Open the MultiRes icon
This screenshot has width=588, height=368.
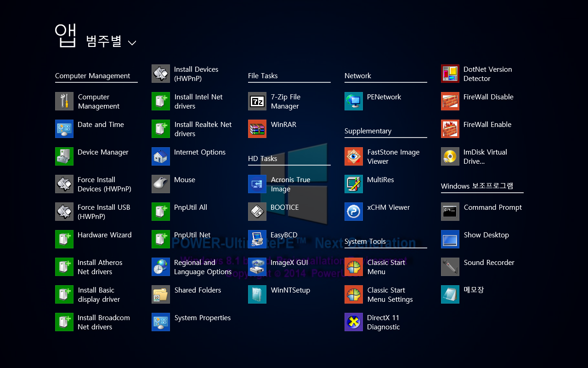tap(354, 184)
